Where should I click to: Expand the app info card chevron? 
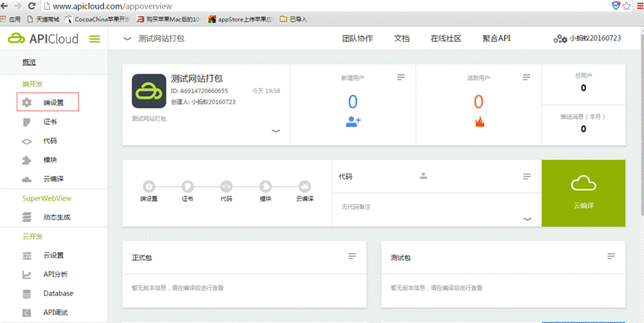[x=275, y=131]
